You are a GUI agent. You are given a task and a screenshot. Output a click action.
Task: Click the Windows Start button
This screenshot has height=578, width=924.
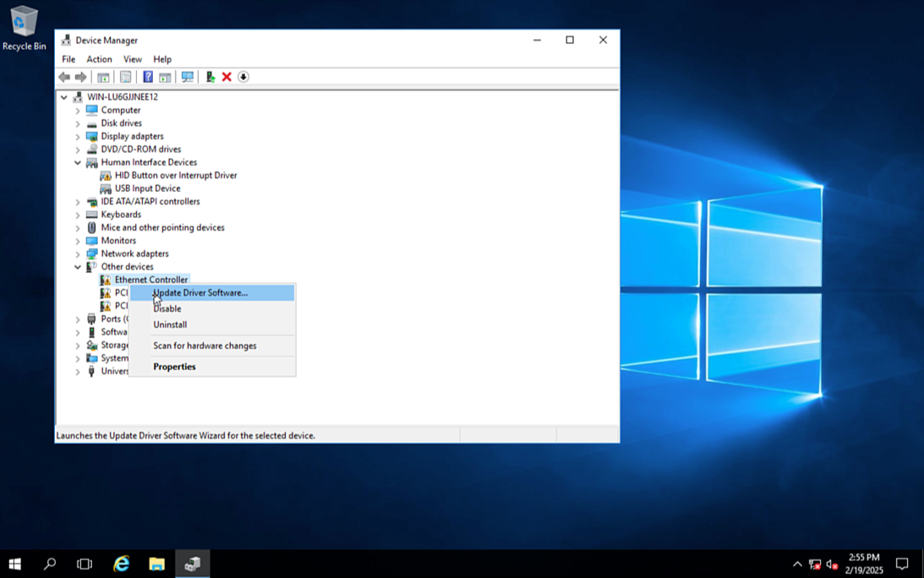point(14,564)
